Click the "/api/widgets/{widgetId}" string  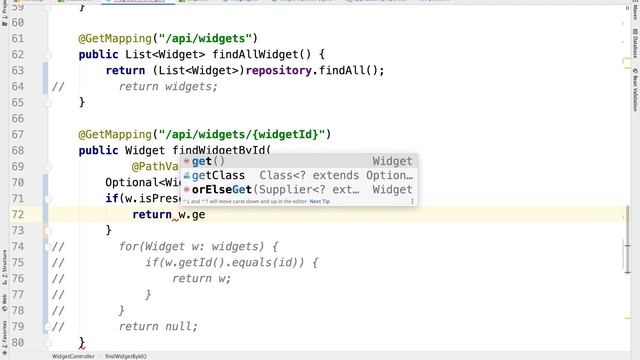coord(242,135)
